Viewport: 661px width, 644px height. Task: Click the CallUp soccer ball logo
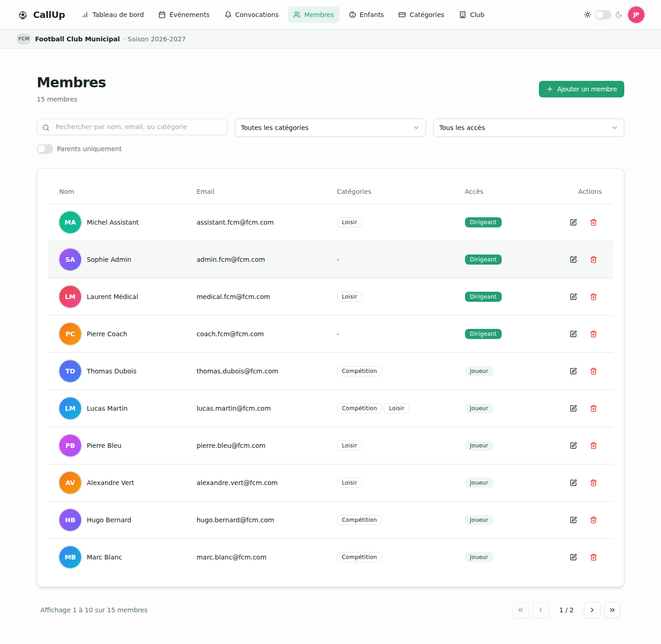click(23, 15)
